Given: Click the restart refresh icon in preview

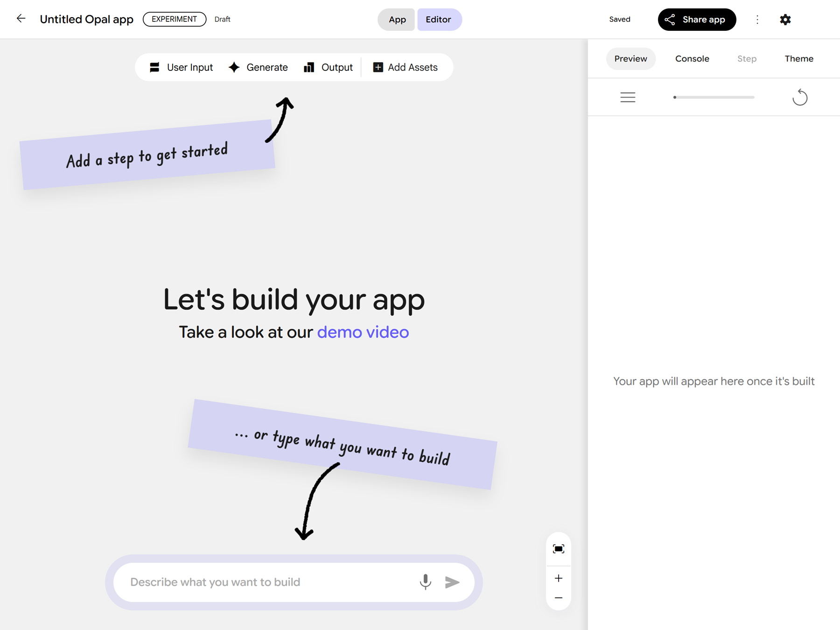Looking at the screenshot, I should coord(799,97).
